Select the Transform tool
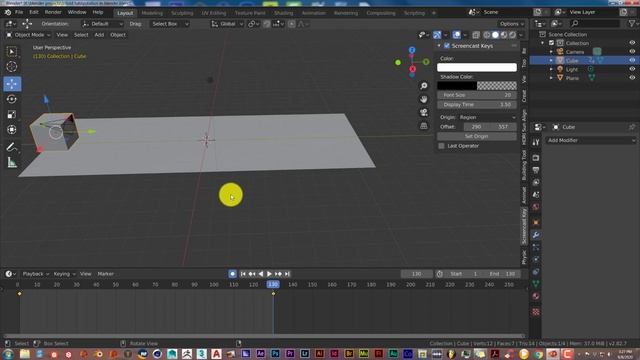This screenshot has width=640, height=360. tap(12, 130)
